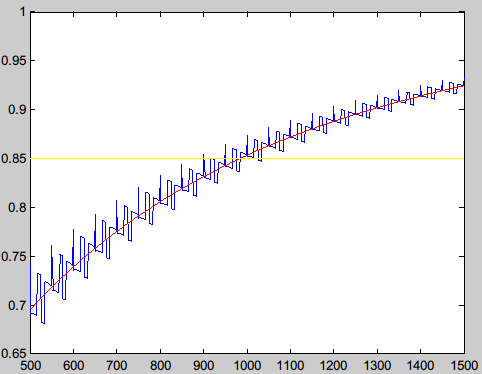Click the x-axis label 1200
482x374 pixels.
(334, 366)
